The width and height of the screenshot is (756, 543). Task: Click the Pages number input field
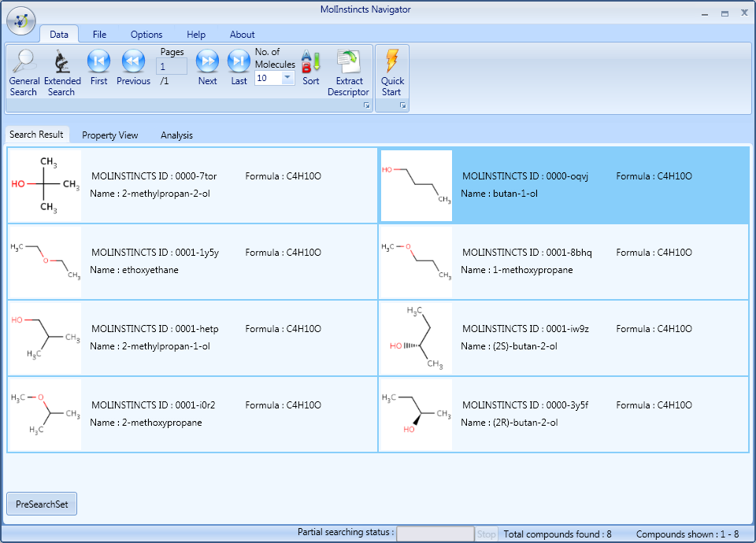pyautogui.click(x=172, y=66)
